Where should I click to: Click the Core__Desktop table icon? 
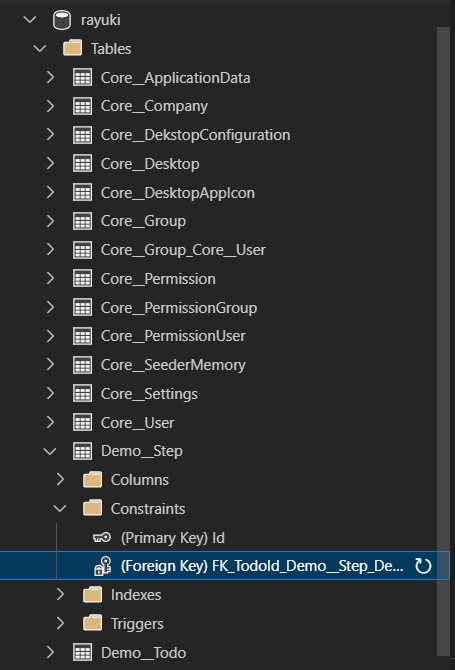[82, 164]
